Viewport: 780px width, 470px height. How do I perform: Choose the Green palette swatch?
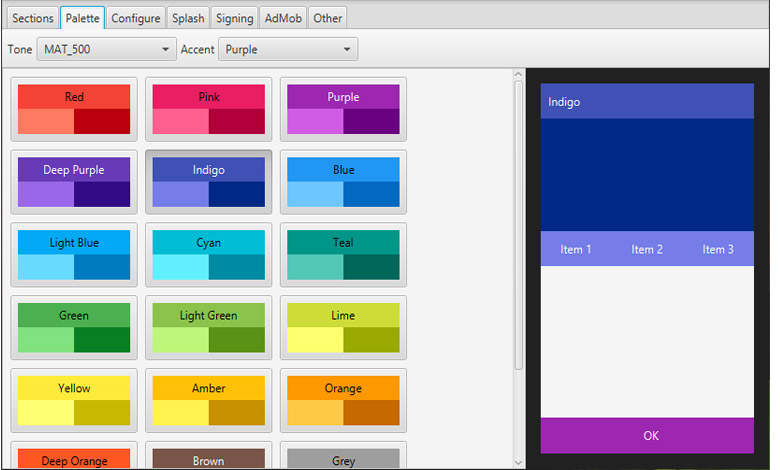pos(74,328)
